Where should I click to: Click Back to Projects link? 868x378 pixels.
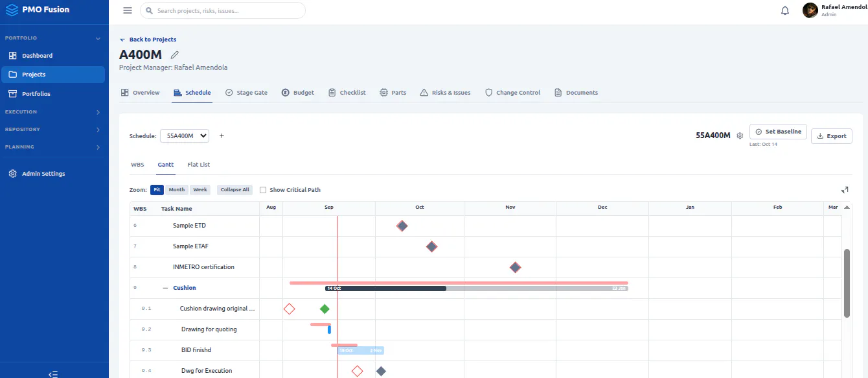point(148,40)
